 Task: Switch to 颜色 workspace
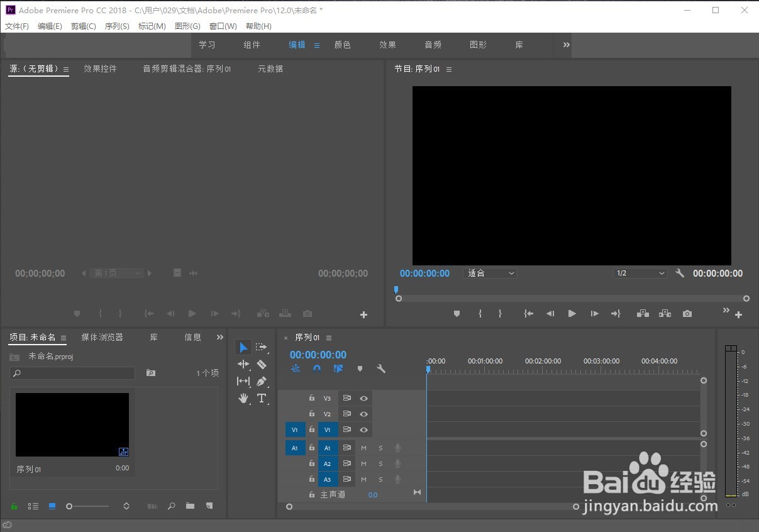pos(342,45)
